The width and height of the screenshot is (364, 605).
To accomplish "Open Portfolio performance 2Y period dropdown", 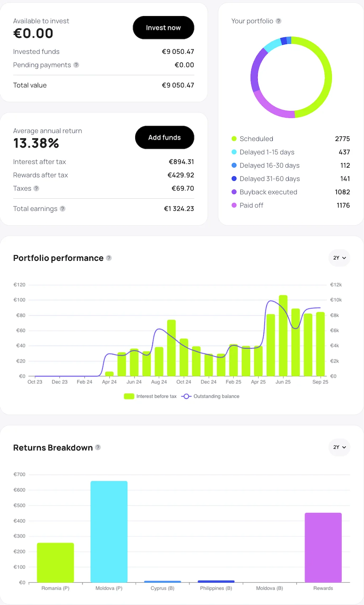I will coord(339,258).
